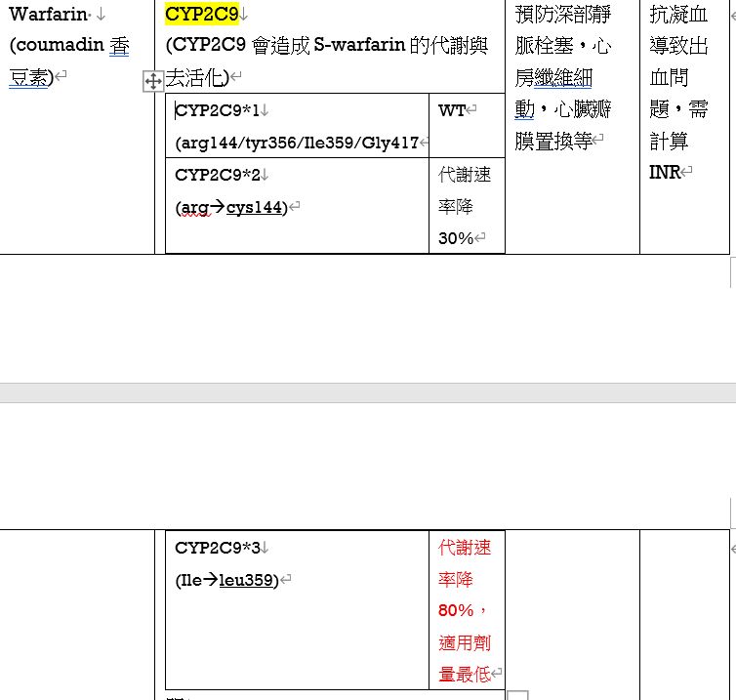Click the 預防深部靜脈 text

tap(563, 15)
